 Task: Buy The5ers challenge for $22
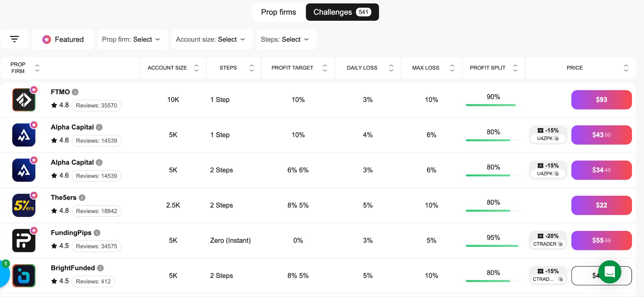click(x=601, y=205)
